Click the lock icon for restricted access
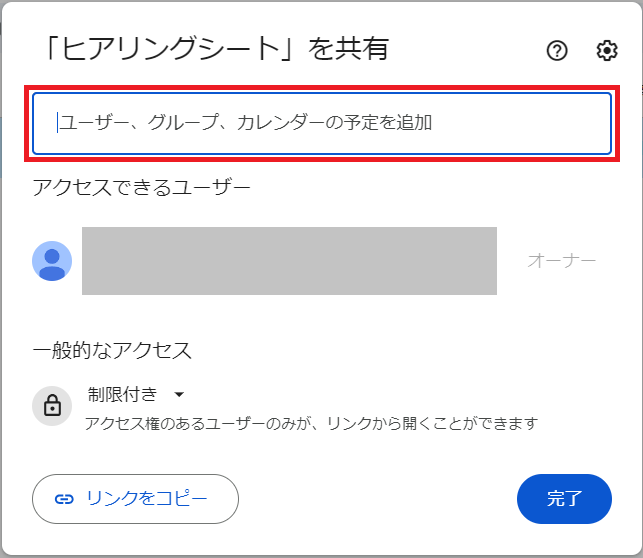Image resolution: width=643 pixels, height=558 pixels. (x=52, y=406)
